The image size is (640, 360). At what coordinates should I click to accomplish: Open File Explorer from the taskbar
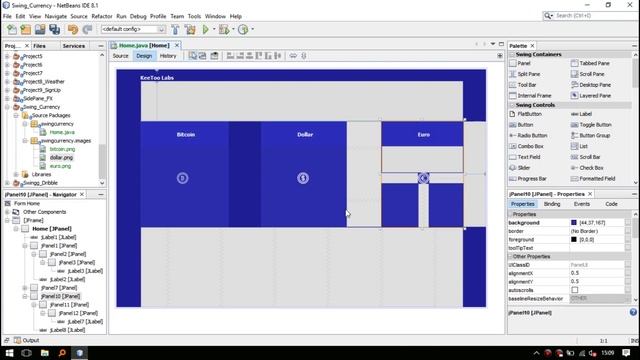[x=44, y=353]
